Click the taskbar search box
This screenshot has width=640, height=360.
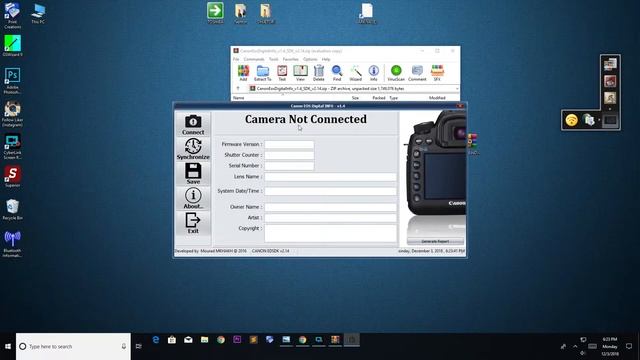[73, 347]
